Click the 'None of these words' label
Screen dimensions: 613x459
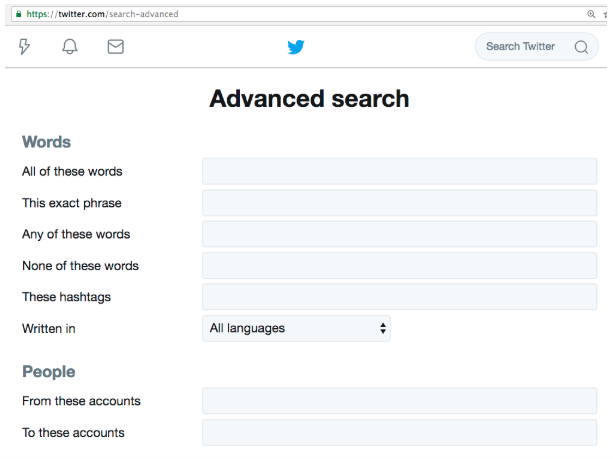80,265
